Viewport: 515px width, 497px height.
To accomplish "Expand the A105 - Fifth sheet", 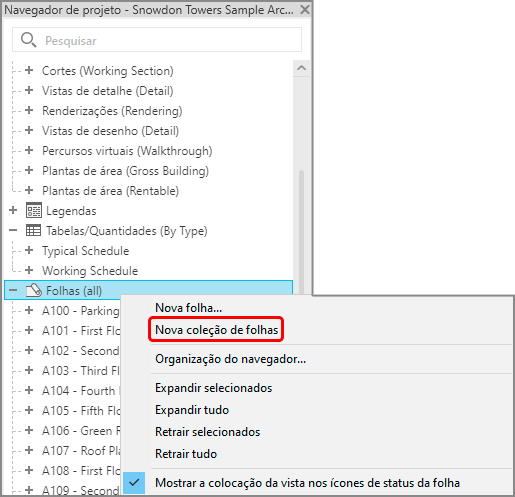I will click(29, 410).
